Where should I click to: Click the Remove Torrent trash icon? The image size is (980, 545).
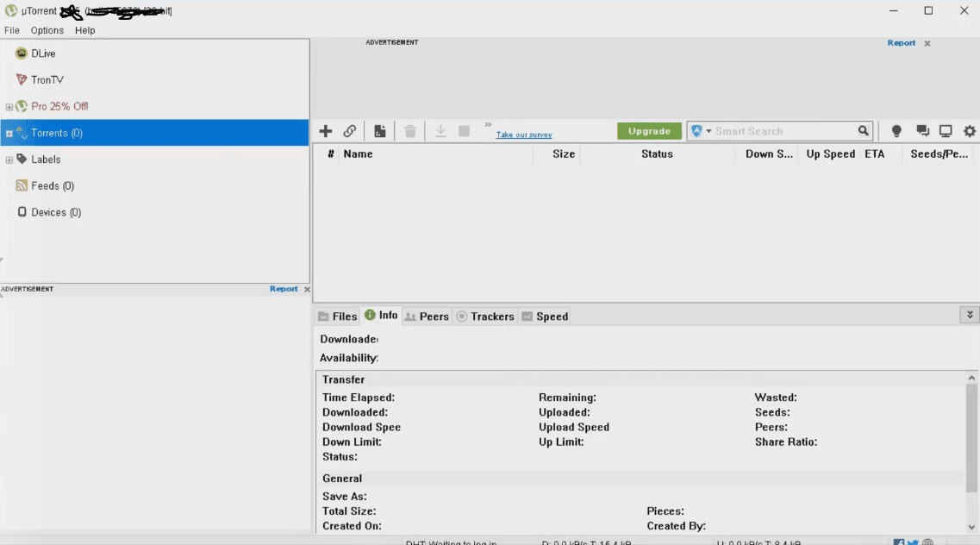pyautogui.click(x=410, y=131)
